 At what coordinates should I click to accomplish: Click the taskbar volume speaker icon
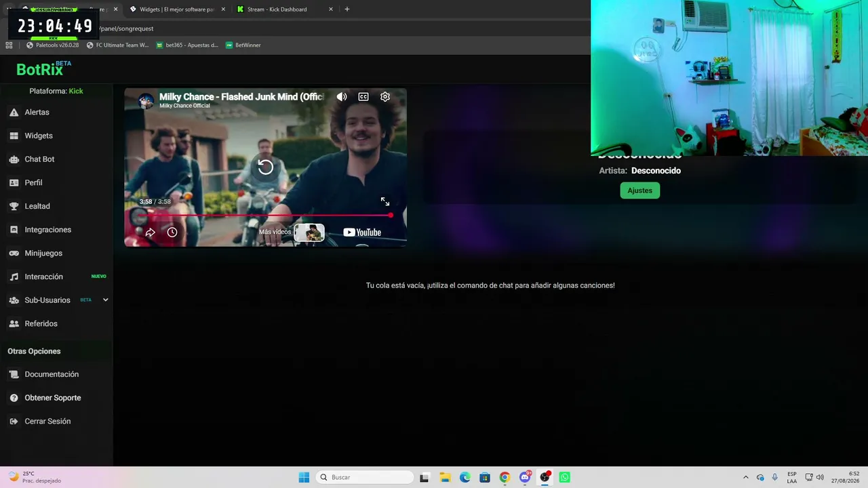point(820,477)
